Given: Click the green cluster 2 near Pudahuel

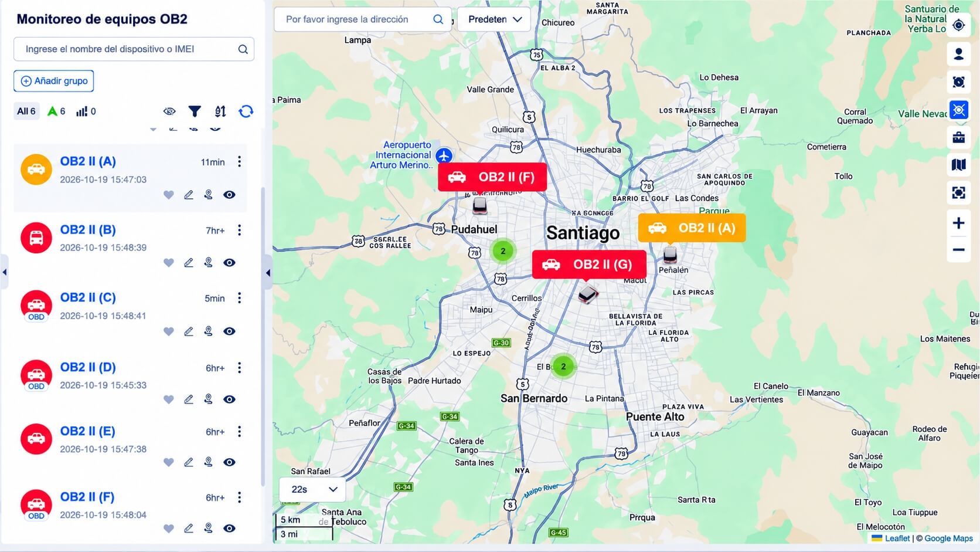Looking at the screenshot, I should [x=503, y=251].
